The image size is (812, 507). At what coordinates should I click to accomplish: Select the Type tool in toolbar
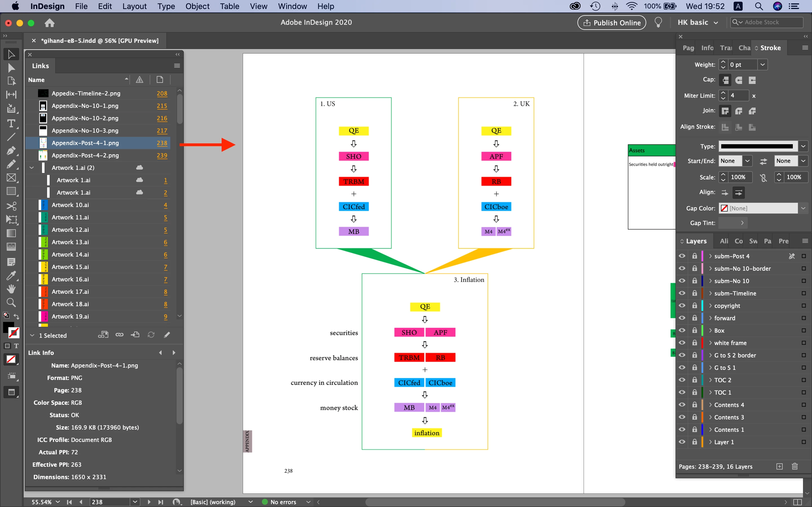11,123
